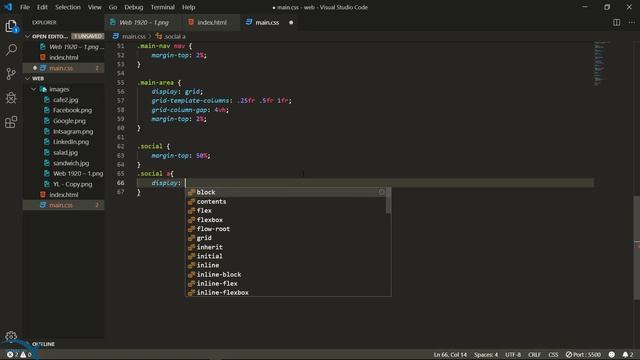
Task: Click the errors count in status bar
Action: click(x=12, y=354)
